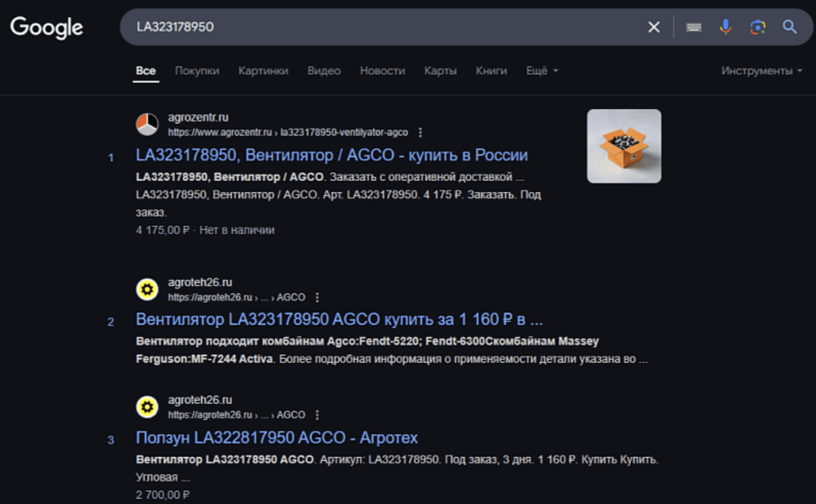
Task: Click price text 2 700,00 ₽
Action: coord(163,495)
